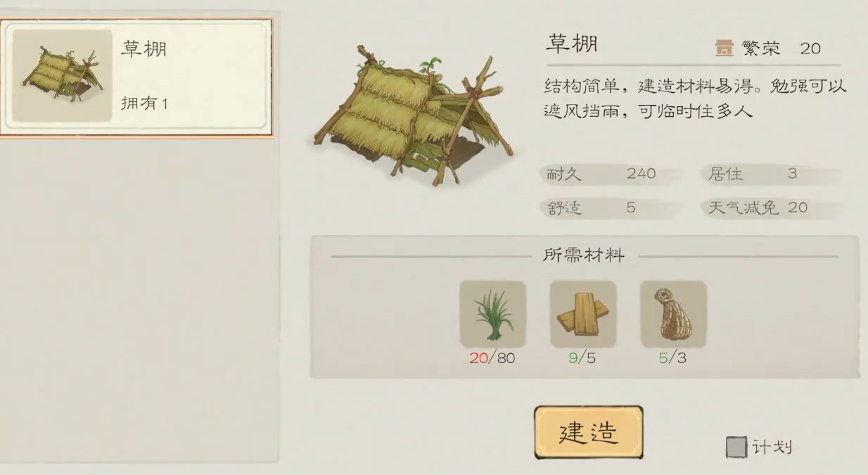Screen dimensions: 868x475
Task: Click the 舒适 5 comfort stat
Action: (x=609, y=208)
